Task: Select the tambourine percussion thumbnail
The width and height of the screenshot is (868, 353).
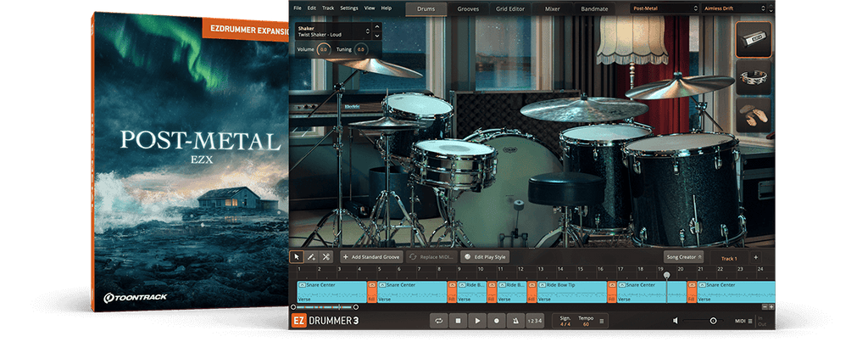Action: [754, 78]
